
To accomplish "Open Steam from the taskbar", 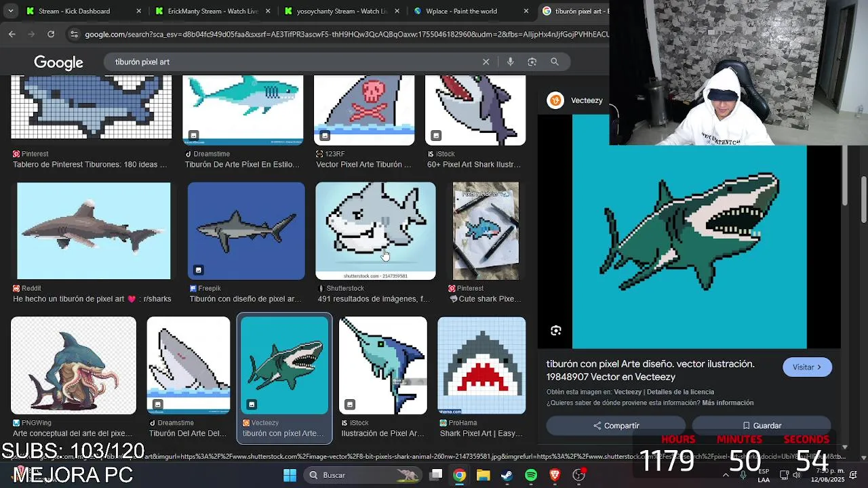I will tap(507, 475).
